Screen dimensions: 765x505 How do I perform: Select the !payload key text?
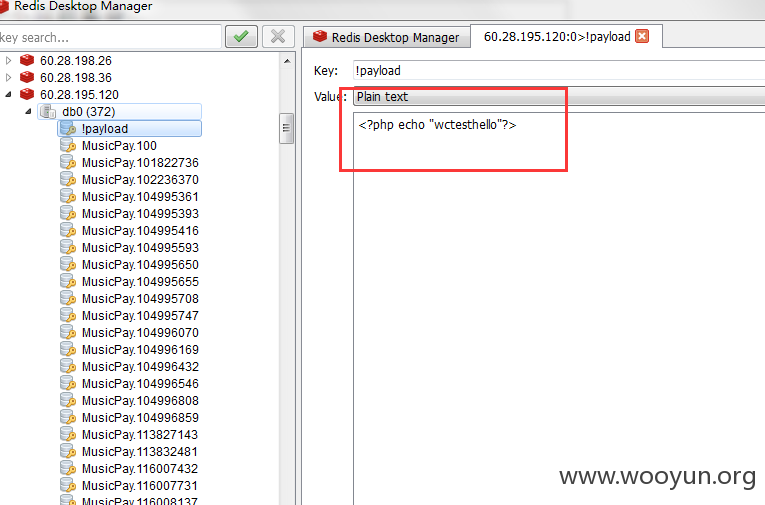pos(105,129)
